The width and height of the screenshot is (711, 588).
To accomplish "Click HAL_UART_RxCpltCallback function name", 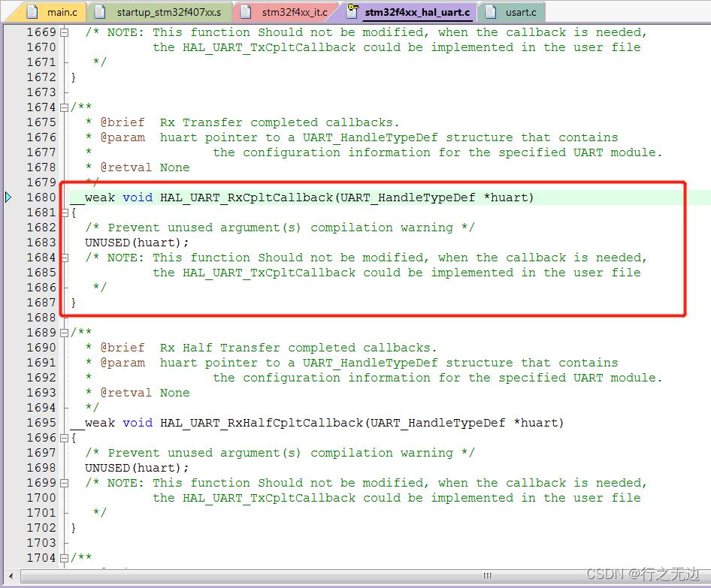I will (x=247, y=198).
